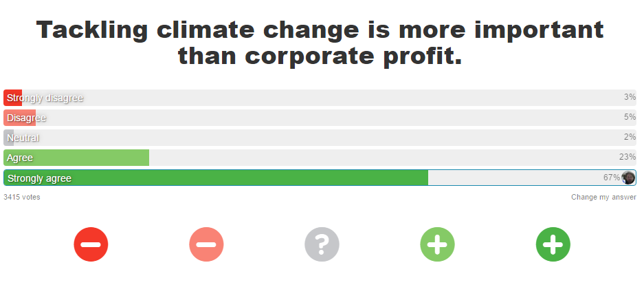Image resolution: width=644 pixels, height=307 pixels.
Task: Select the Strongly disagree poll option
Action: click(320, 98)
